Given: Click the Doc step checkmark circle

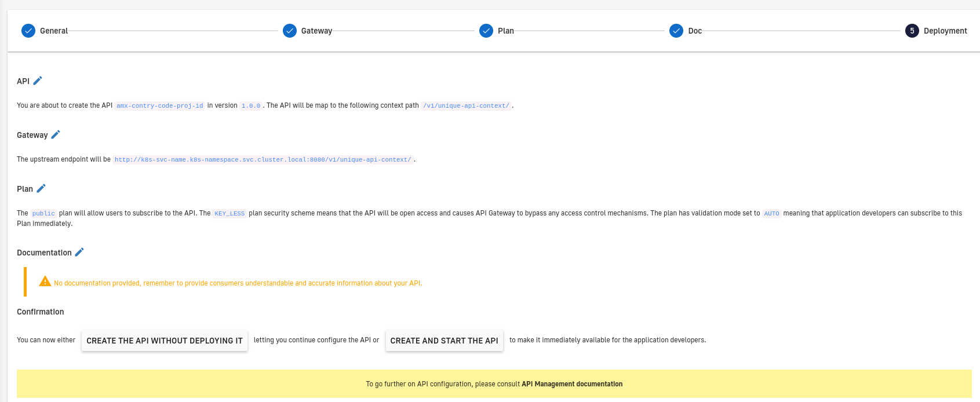Looking at the screenshot, I should coord(676,31).
